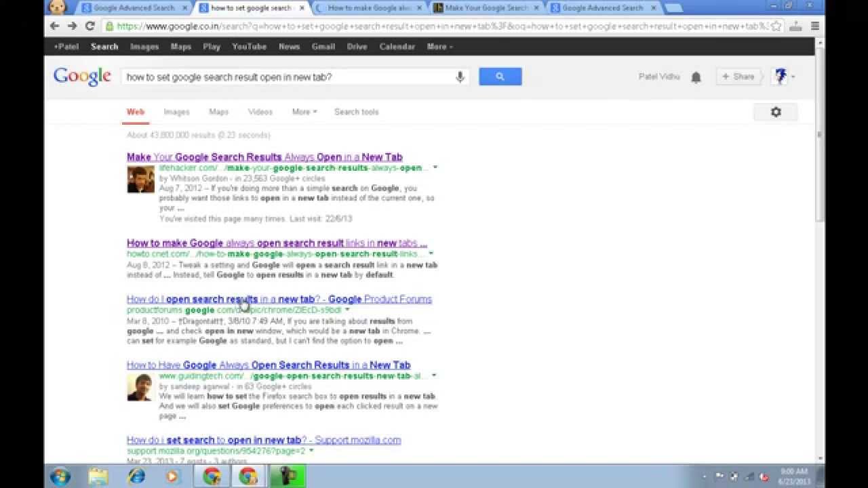Show hidden system tray icons
Image resolution: width=868 pixels, height=488 pixels.
[705, 477]
